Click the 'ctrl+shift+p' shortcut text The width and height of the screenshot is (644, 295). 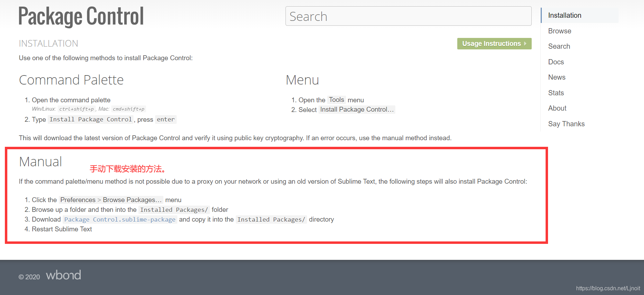77,109
